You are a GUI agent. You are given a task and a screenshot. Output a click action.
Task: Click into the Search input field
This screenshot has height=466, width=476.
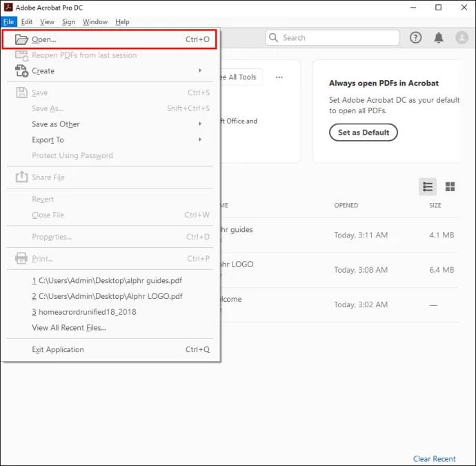tap(333, 38)
